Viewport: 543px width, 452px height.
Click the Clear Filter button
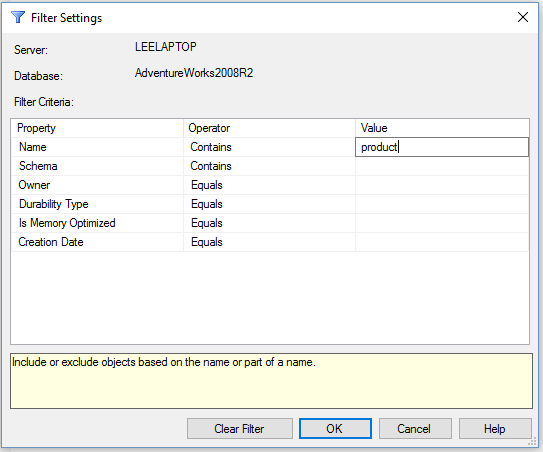[239, 428]
